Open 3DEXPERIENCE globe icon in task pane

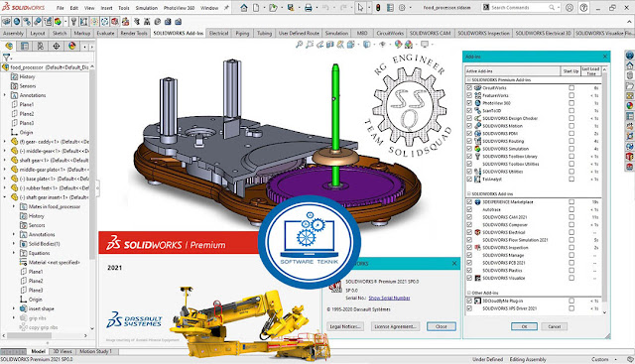click(630, 56)
